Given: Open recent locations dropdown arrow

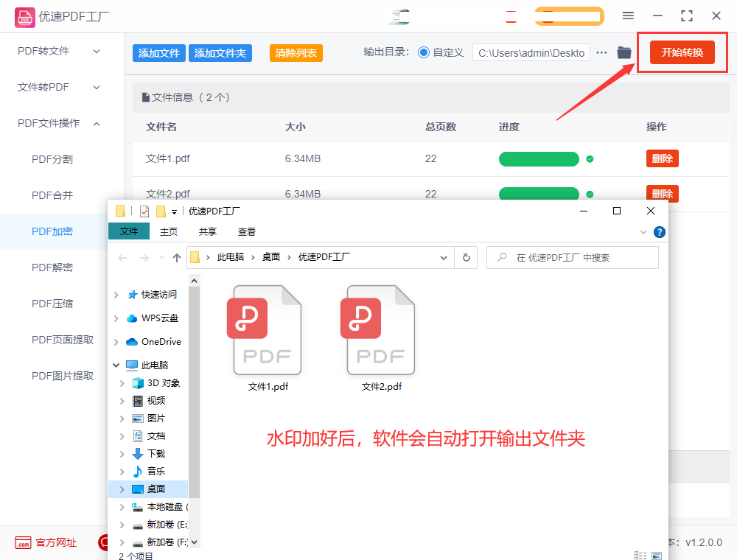Looking at the screenshot, I should click(161, 257).
